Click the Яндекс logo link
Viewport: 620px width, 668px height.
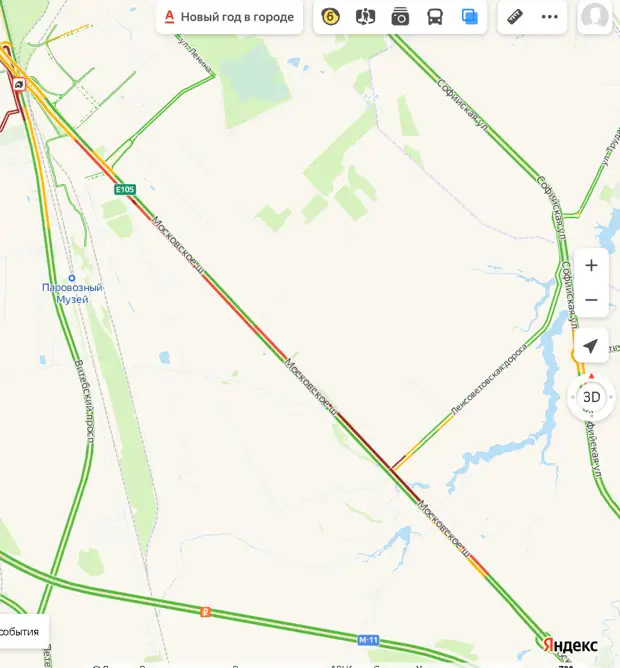pos(571,645)
